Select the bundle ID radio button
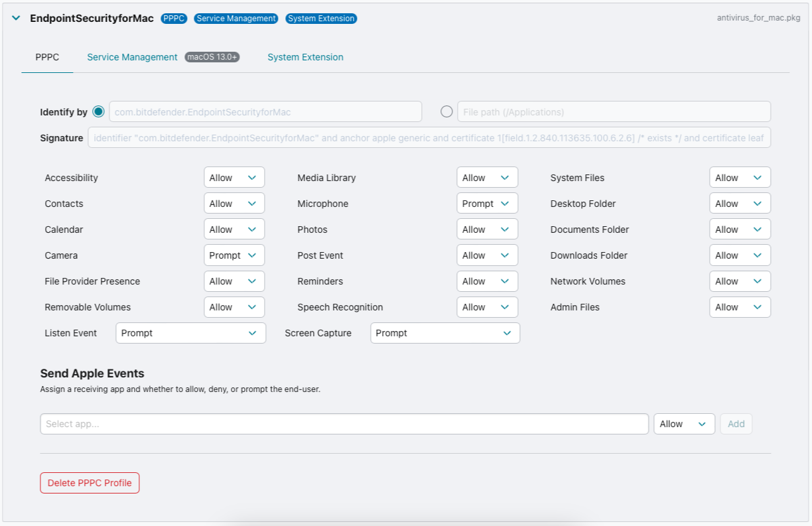 pos(99,111)
